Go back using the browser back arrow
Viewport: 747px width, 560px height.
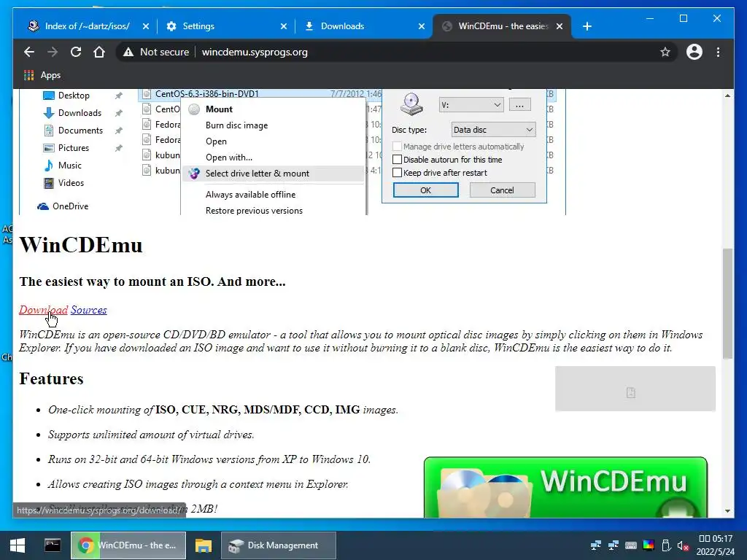29,52
